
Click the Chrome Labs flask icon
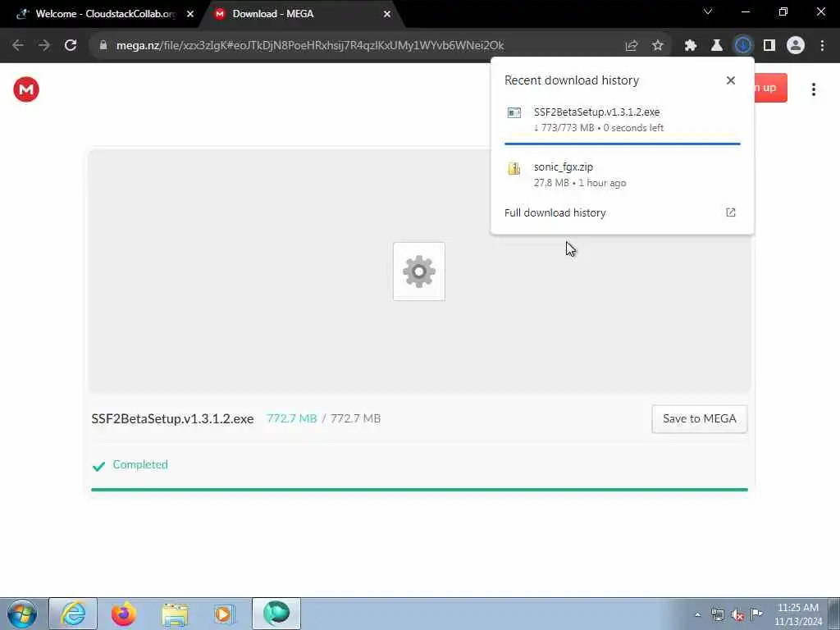[x=717, y=46]
